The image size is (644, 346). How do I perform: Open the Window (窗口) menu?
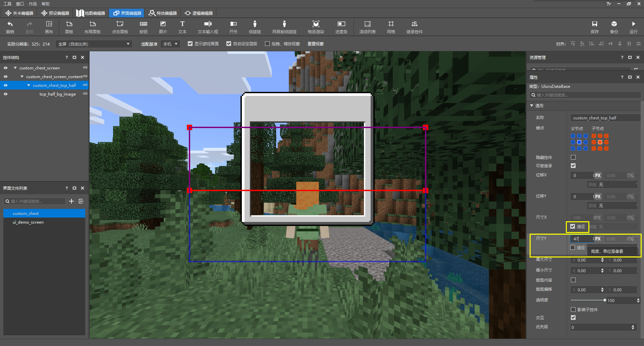pos(20,4)
